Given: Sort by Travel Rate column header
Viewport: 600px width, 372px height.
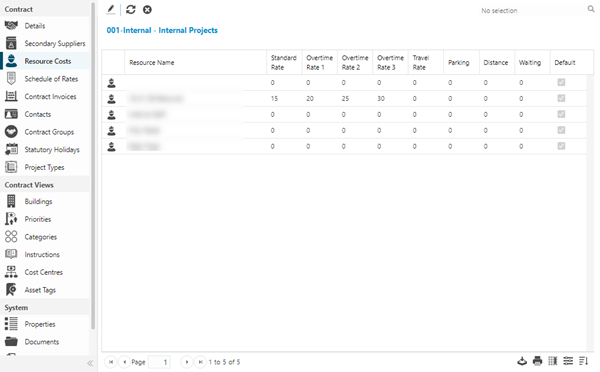Looking at the screenshot, I should (x=426, y=62).
